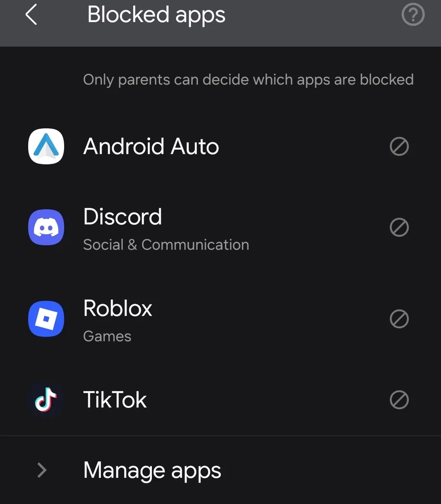Toggle blocked status for Android Auto
The width and height of the screenshot is (441, 504).
[x=399, y=146]
